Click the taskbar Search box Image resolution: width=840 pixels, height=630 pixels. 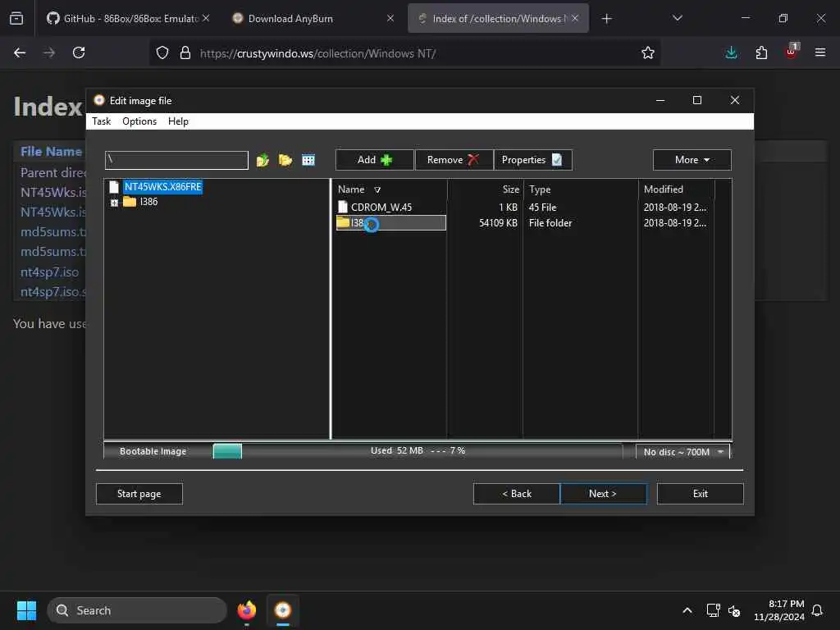pos(137,610)
